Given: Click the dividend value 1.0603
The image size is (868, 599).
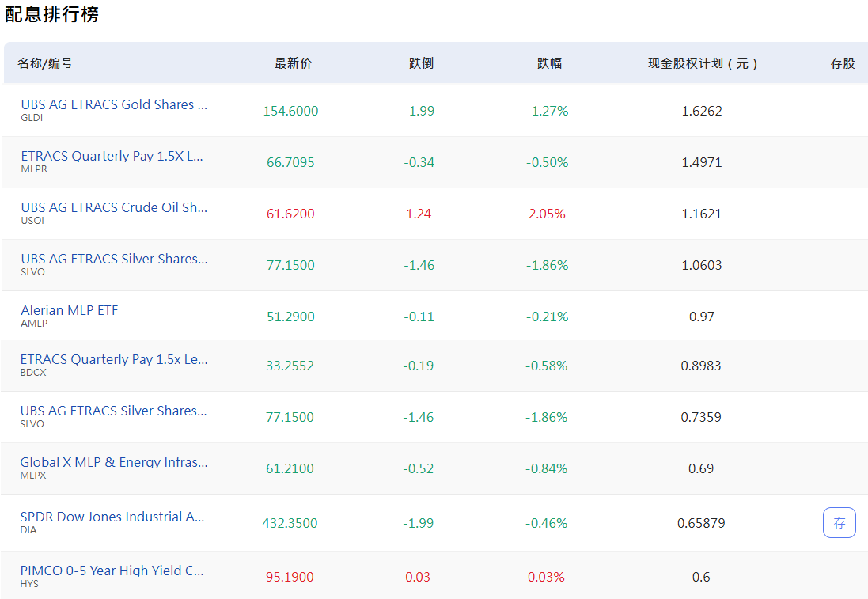Looking at the screenshot, I should coord(702,265).
